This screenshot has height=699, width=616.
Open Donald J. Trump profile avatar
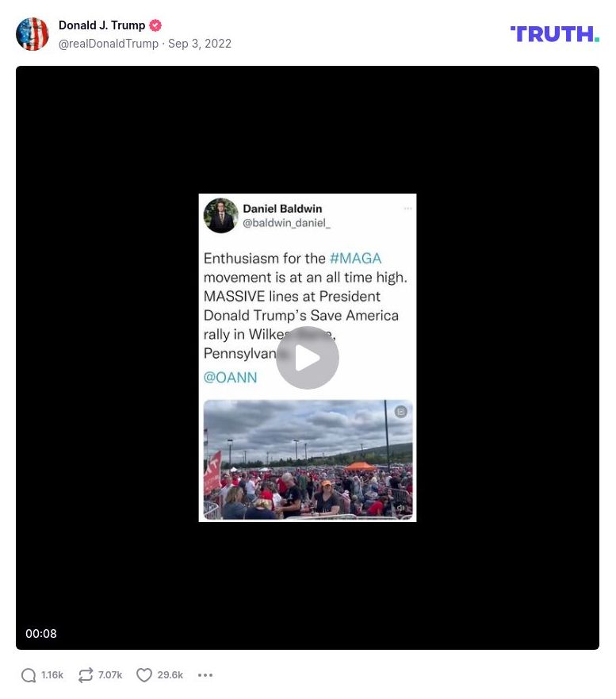tap(32, 34)
